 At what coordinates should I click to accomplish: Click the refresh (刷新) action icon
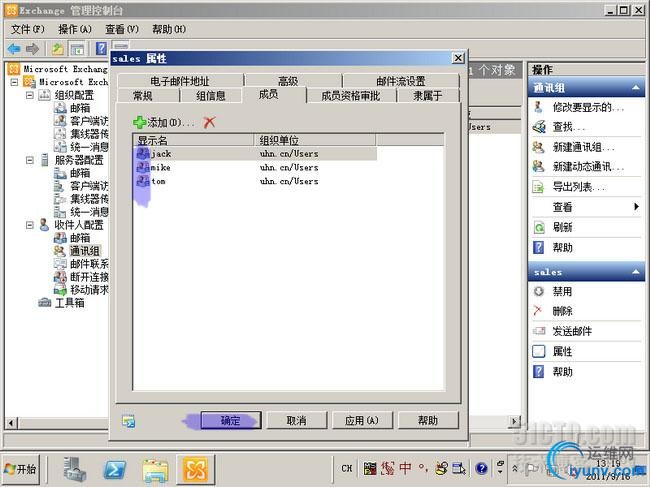538,228
